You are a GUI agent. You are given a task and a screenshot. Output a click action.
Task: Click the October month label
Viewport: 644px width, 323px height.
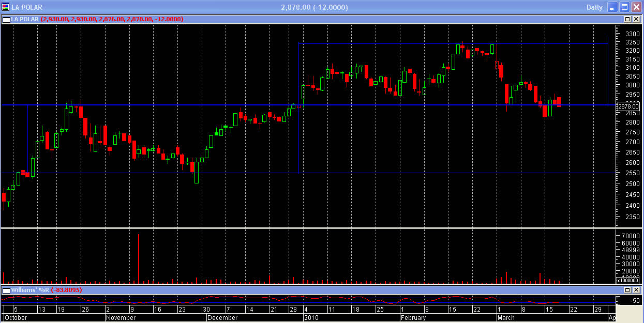(x=16, y=318)
